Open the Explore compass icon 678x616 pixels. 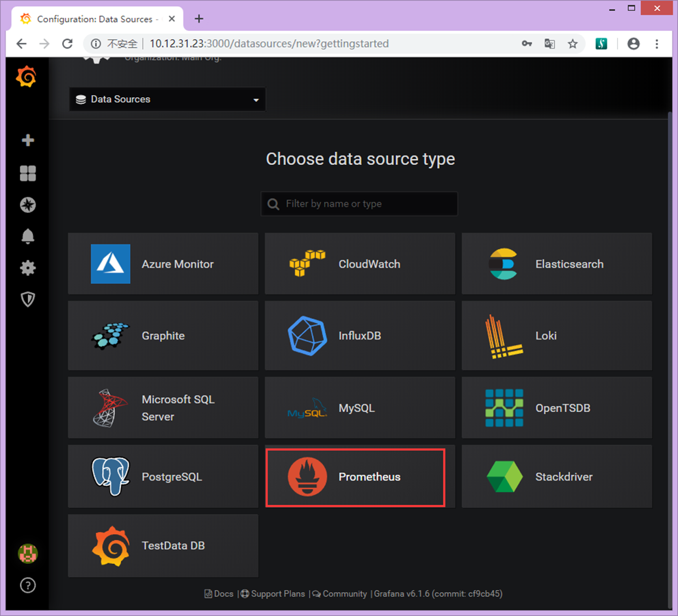(28, 205)
